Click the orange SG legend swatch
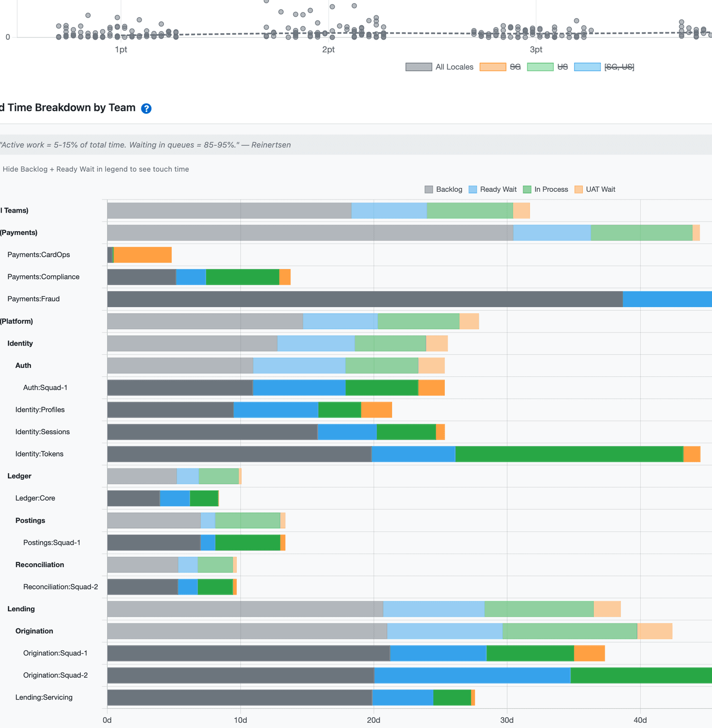The image size is (712, 728). [493, 67]
